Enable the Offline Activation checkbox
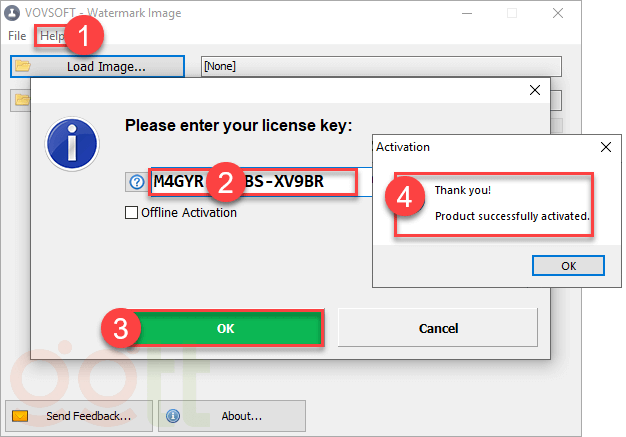626x437 pixels. coord(131,212)
